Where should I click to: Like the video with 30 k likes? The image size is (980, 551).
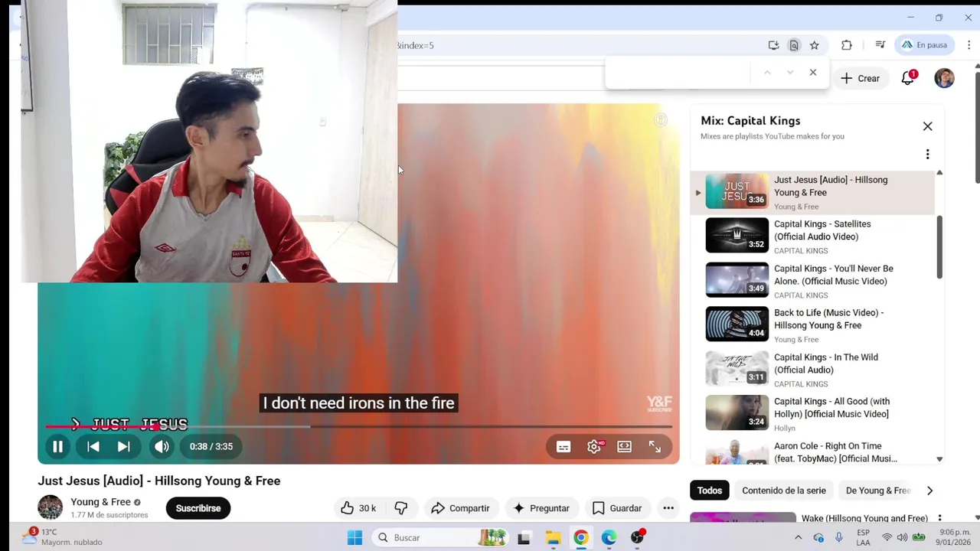[358, 508]
